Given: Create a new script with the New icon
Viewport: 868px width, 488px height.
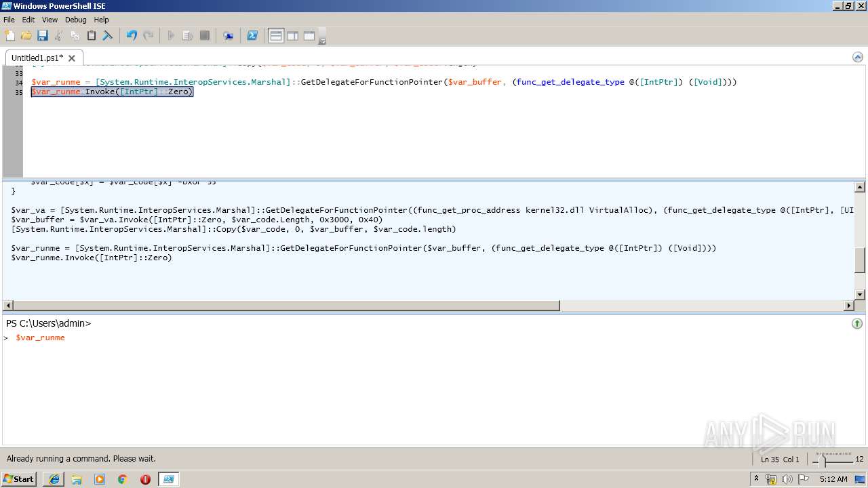Looking at the screenshot, I should click(x=10, y=35).
